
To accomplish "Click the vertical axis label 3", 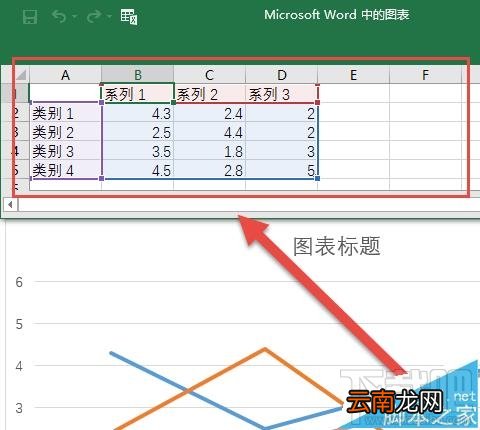I will (19, 408).
